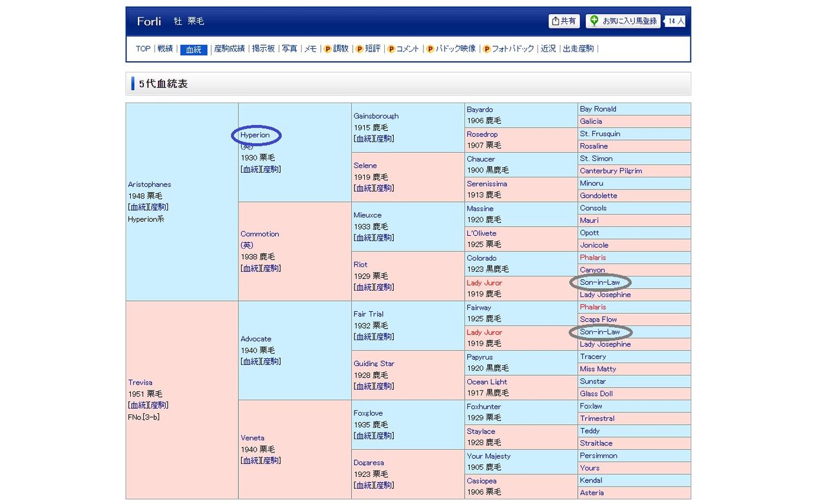Screen dimensions: 825x504
Task: Open the TOP tab
Action: [143, 49]
